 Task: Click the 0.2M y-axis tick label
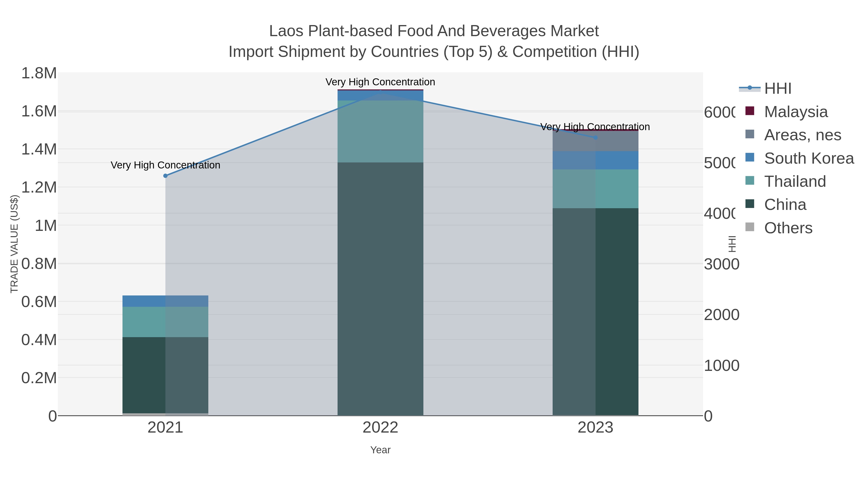(x=39, y=378)
